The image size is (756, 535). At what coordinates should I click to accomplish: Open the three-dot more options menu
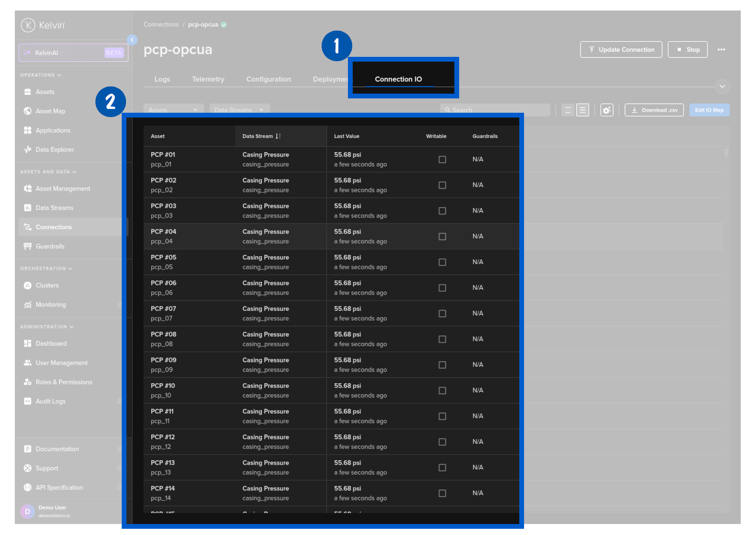[721, 50]
